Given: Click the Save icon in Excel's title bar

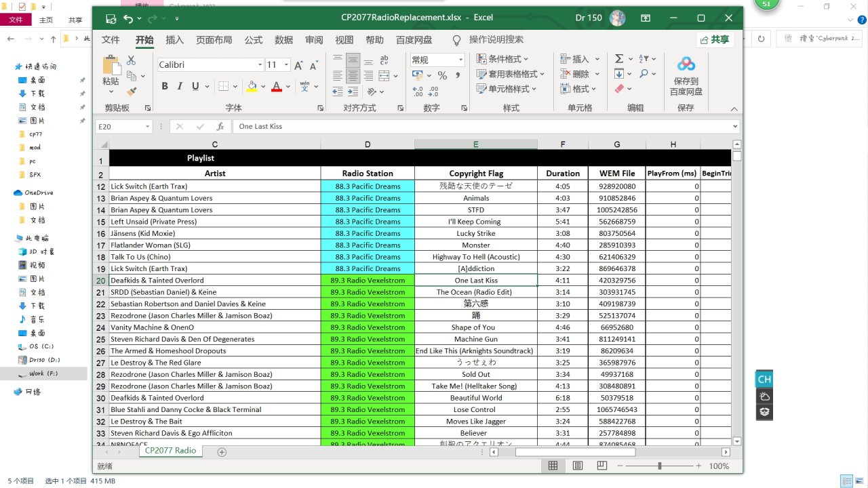Looking at the screenshot, I should point(111,18).
